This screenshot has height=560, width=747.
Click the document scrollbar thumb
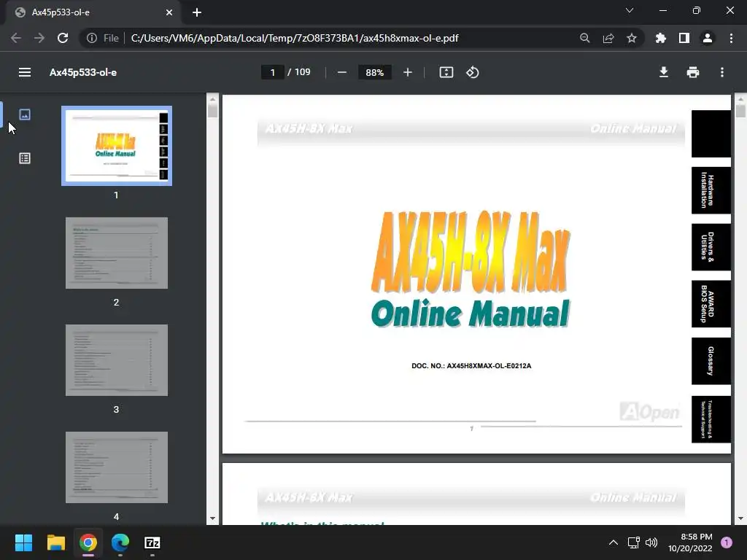click(x=740, y=111)
